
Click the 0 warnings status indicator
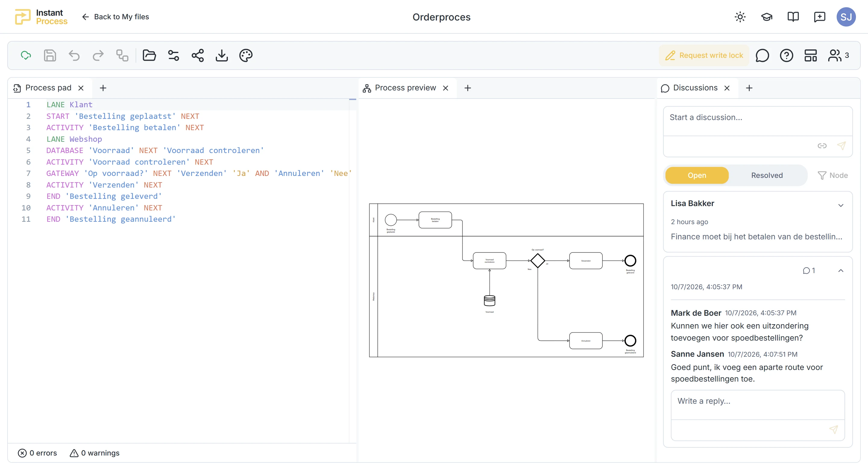tap(95, 453)
